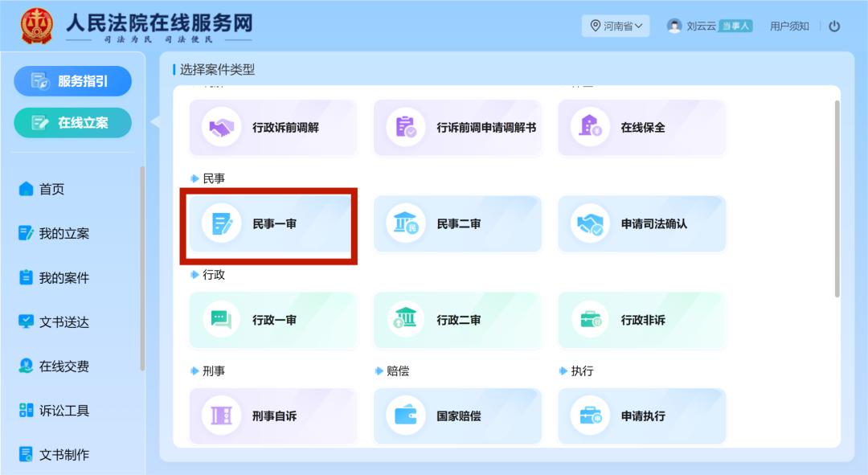Select 在线保全 card
Screen dimensions: 868x475
tap(641, 127)
